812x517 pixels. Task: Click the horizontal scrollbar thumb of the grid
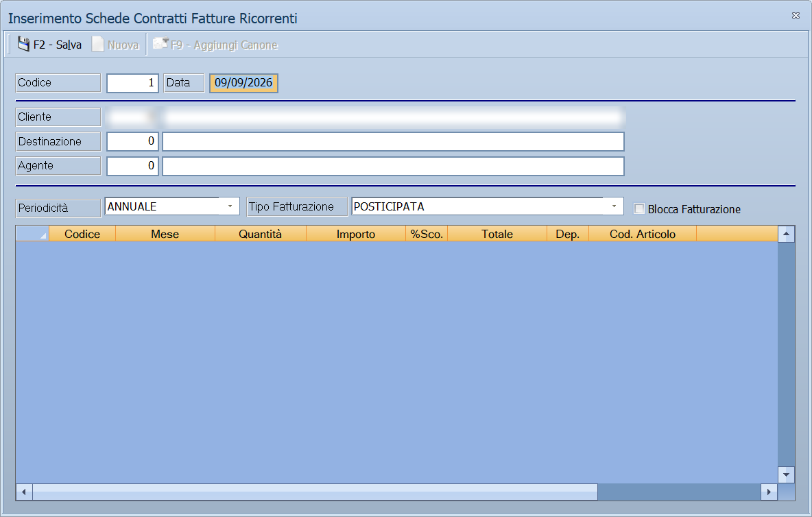coord(315,492)
